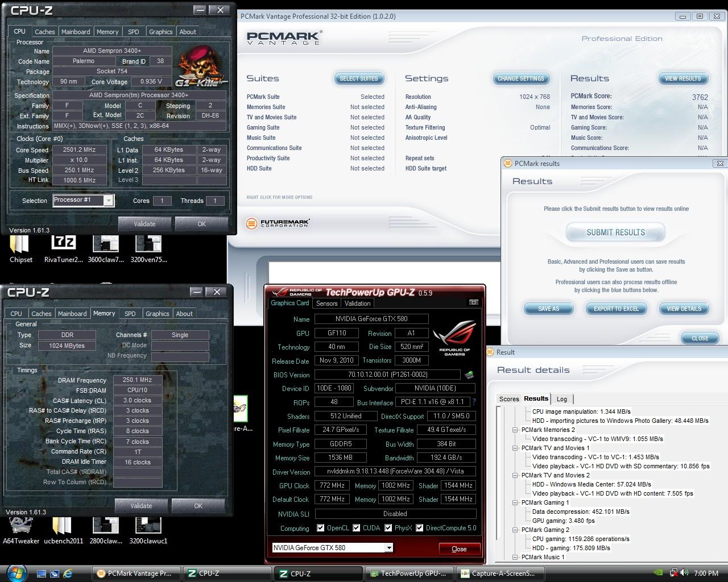Click the GPU-Z BIOS Version field
Screen dimensions: 728x582
[x=387, y=375]
